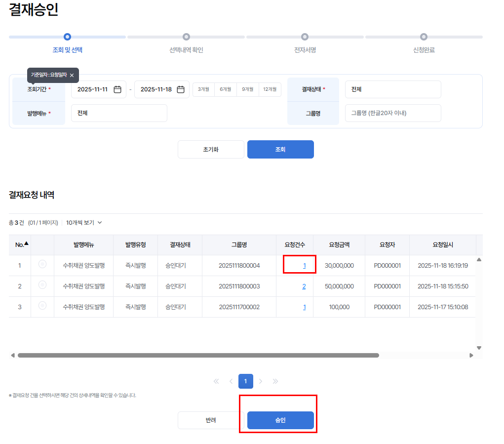Click the 선택내역 확인 step
Viewport: 504px width, 444px height.
click(x=186, y=50)
